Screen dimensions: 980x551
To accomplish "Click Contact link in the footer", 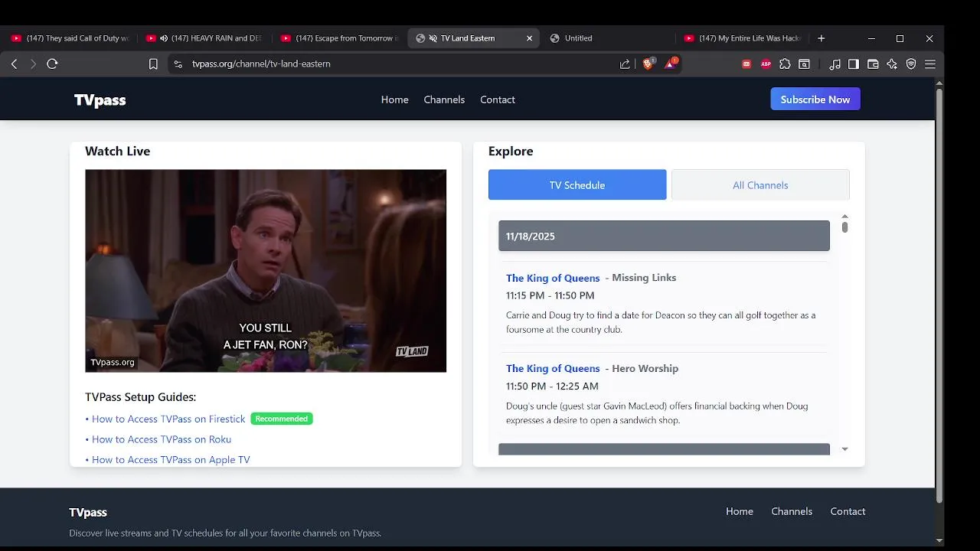I will coord(848,511).
